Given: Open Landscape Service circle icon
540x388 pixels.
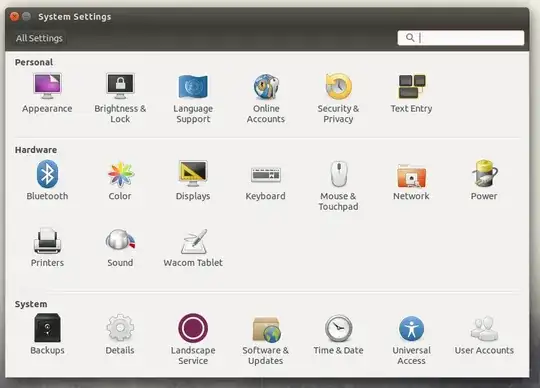Looking at the screenshot, I should coord(193,328).
